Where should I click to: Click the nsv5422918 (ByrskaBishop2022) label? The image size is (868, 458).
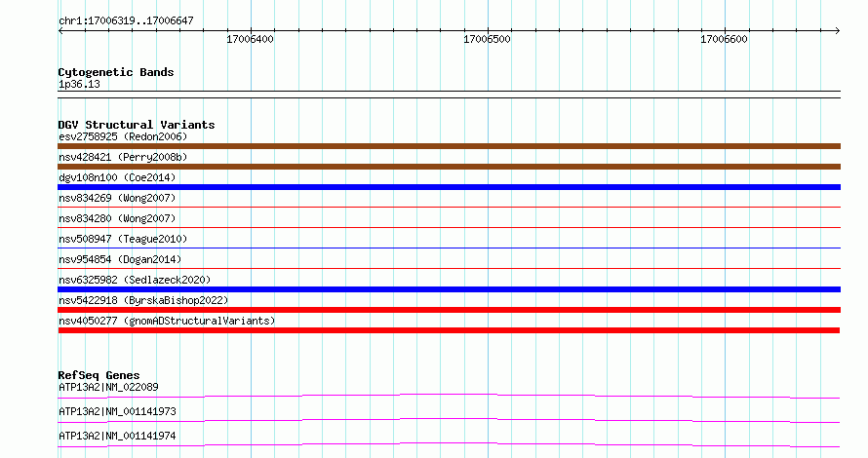tap(143, 300)
